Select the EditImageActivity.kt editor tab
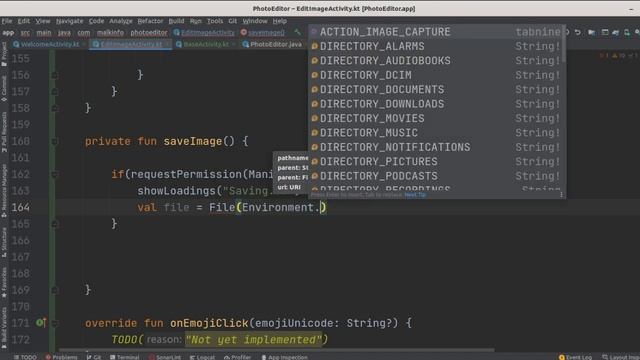 pyautogui.click(x=131, y=44)
